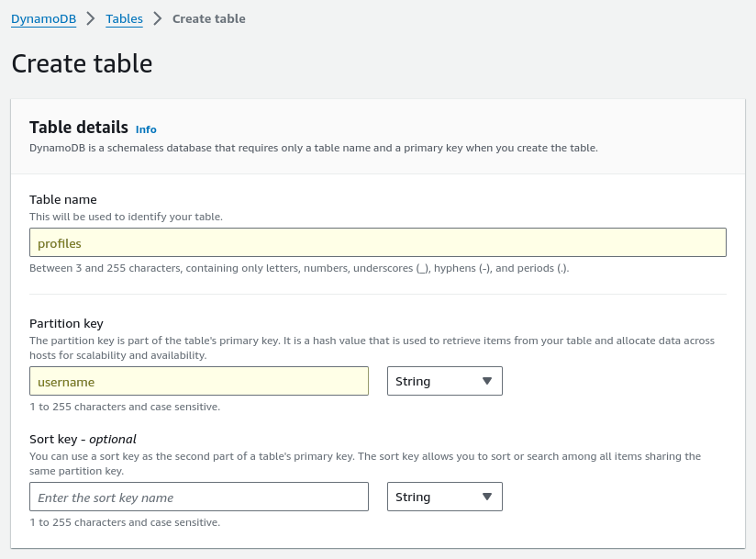Click the Create table page heading

point(82,63)
